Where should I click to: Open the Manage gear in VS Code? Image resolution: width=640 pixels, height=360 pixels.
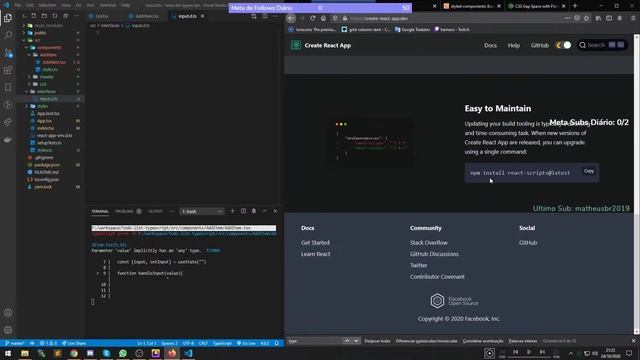[x=8, y=330]
